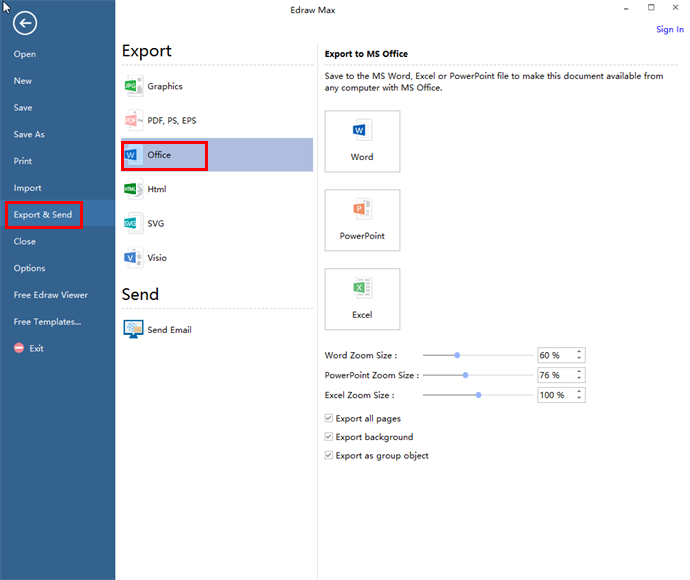Decrease Word zoom with down arrow

pos(579,359)
